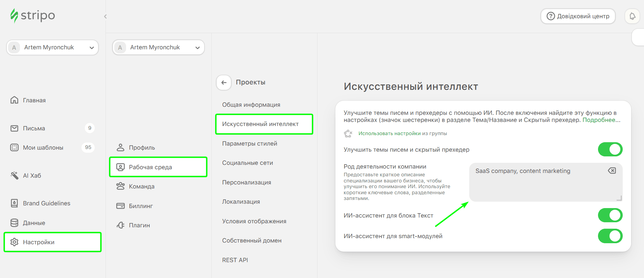Toggle ИИ-ассистент для блока Текст
Screen dimensions: 644x278
click(x=610, y=215)
